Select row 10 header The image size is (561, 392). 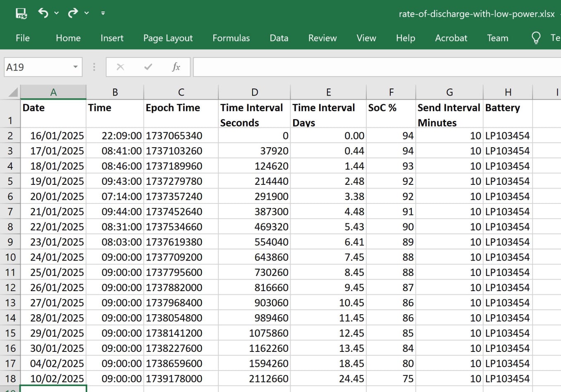10,257
